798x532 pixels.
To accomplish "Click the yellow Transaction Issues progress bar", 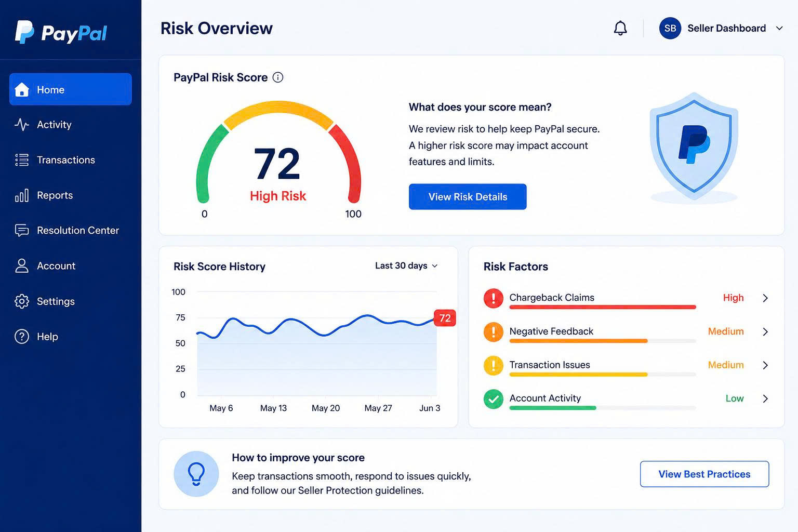I will 579,374.
